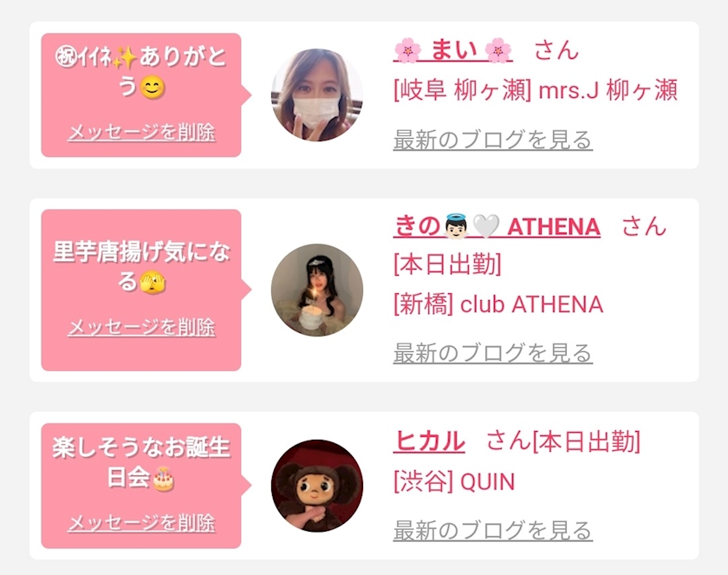728x575 pixels.
Task: Click the きの ATHENA user name link
Action: (497, 227)
